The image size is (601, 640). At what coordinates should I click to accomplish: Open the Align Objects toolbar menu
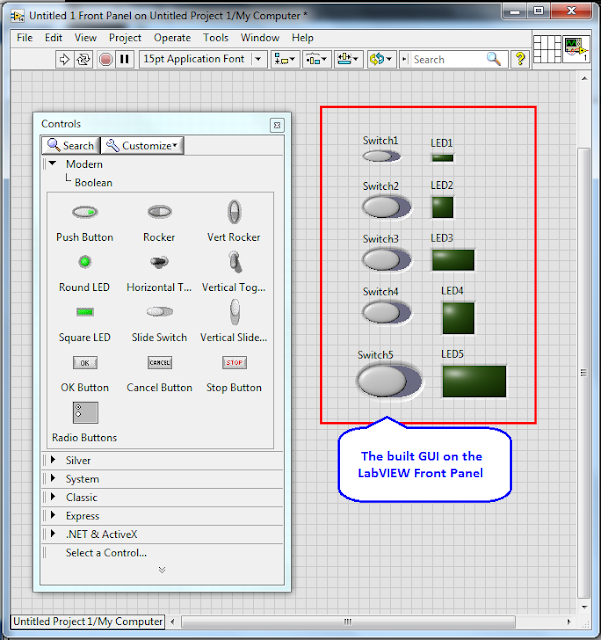pyautogui.click(x=285, y=60)
